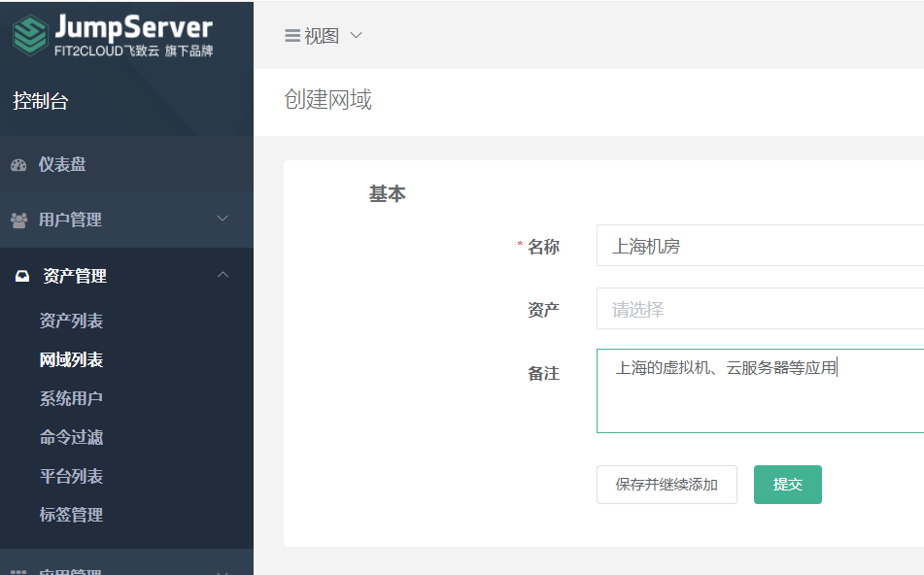
Task: Focus the 备注 textarea
Action: [760, 391]
